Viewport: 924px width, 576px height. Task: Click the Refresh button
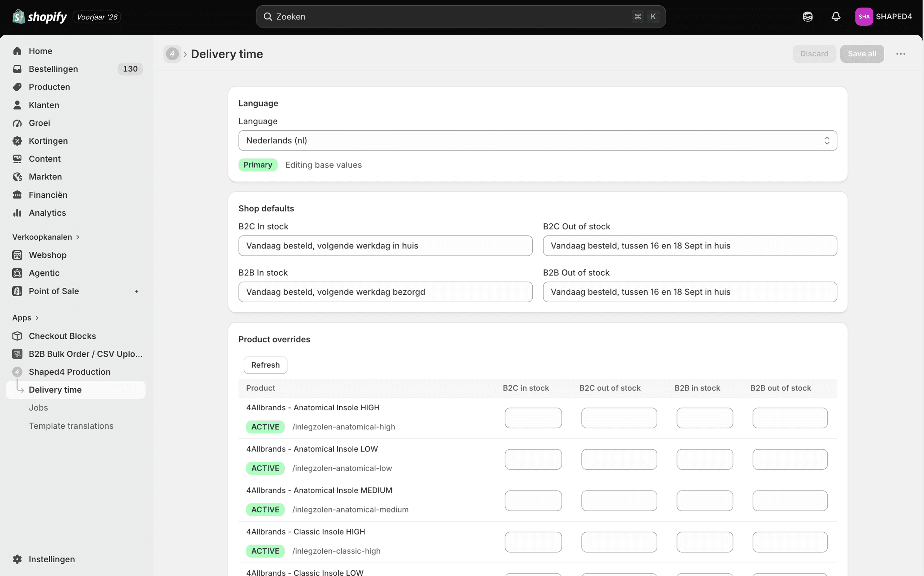click(265, 365)
